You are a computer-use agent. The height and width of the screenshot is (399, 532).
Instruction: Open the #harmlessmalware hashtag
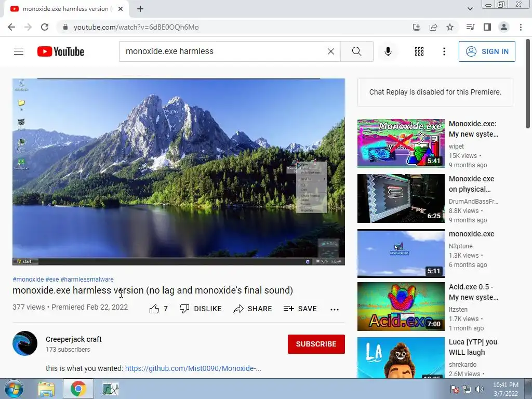[x=87, y=279]
